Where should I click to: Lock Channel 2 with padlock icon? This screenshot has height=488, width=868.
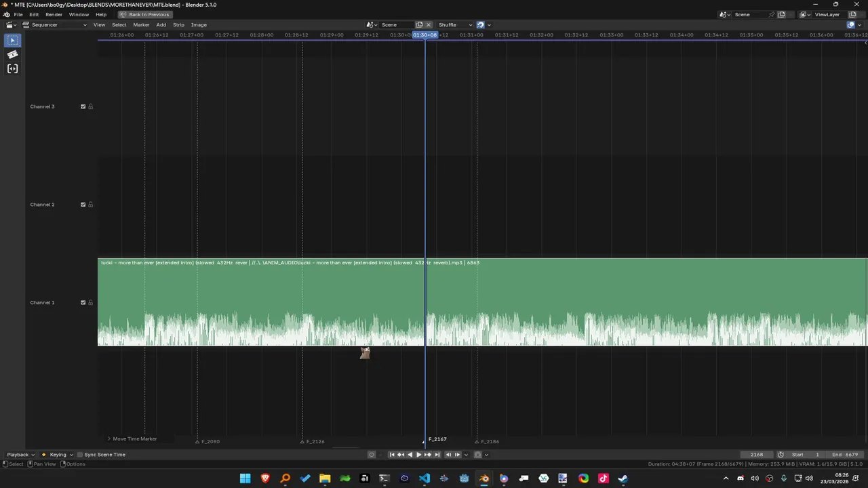coord(90,205)
